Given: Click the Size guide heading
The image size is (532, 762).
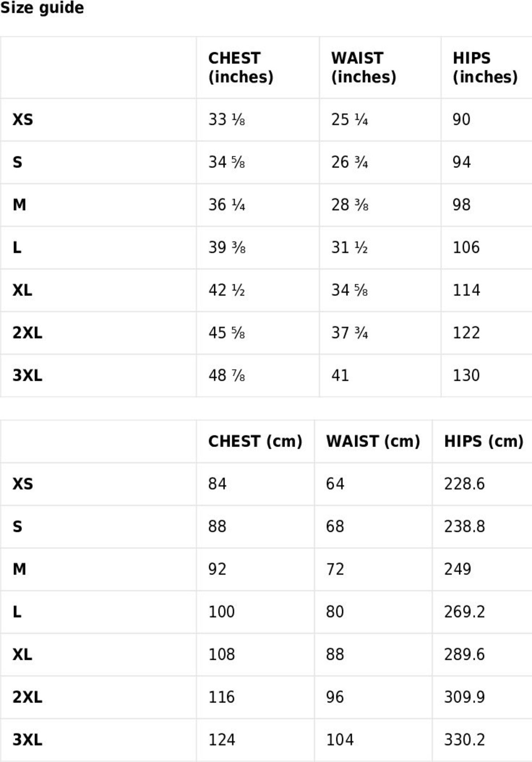Looking at the screenshot, I should click(x=42, y=8).
